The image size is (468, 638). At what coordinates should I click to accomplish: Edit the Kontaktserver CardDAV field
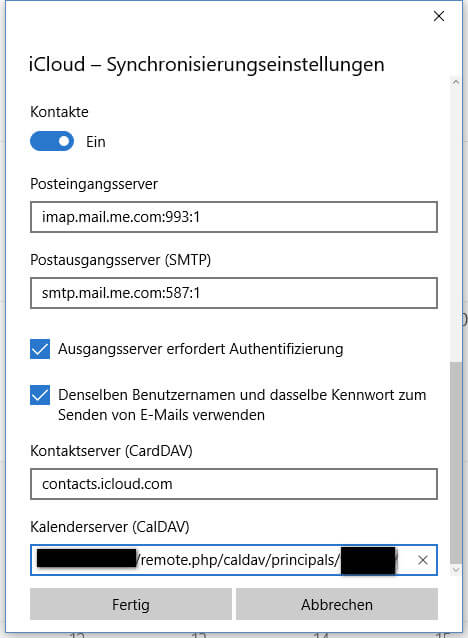[x=234, y=484]
